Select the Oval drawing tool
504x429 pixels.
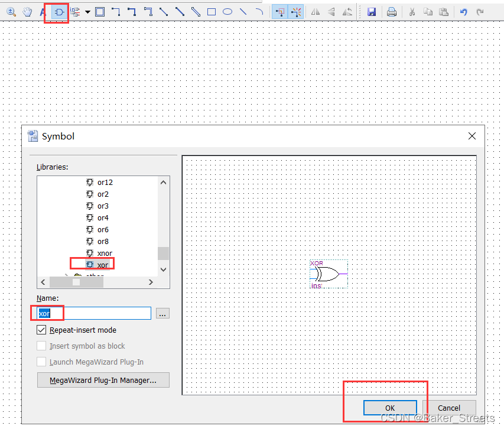click(x=227, y=12)
